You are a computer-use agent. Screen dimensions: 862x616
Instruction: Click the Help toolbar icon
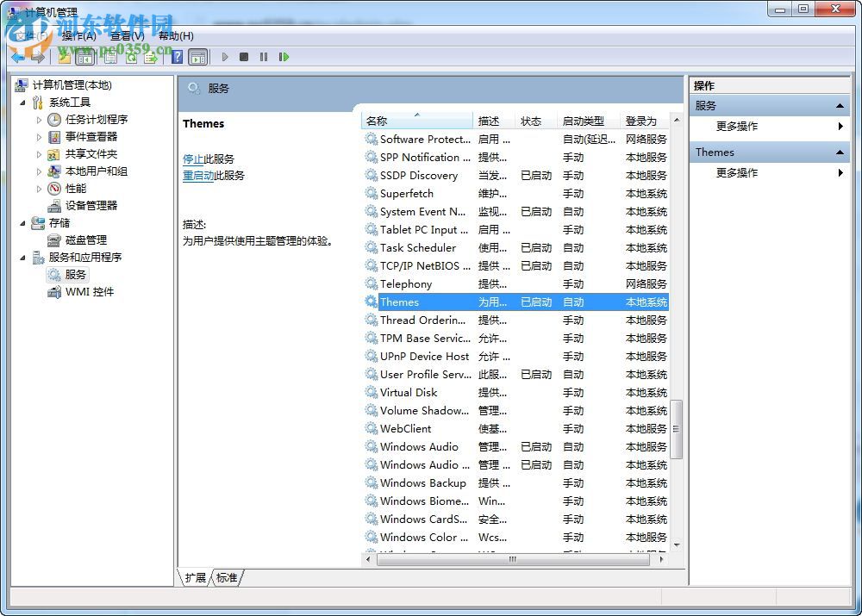pos(177,57)
